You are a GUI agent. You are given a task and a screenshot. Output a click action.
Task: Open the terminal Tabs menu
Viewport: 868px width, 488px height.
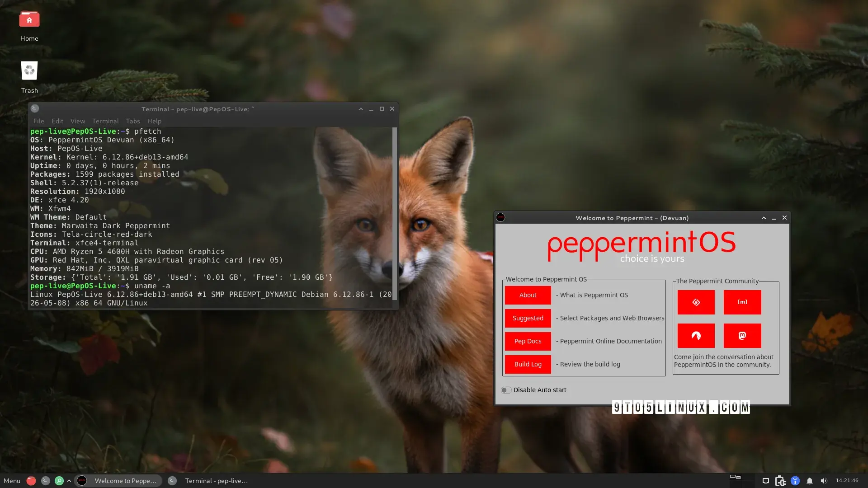tap(133, 121)
